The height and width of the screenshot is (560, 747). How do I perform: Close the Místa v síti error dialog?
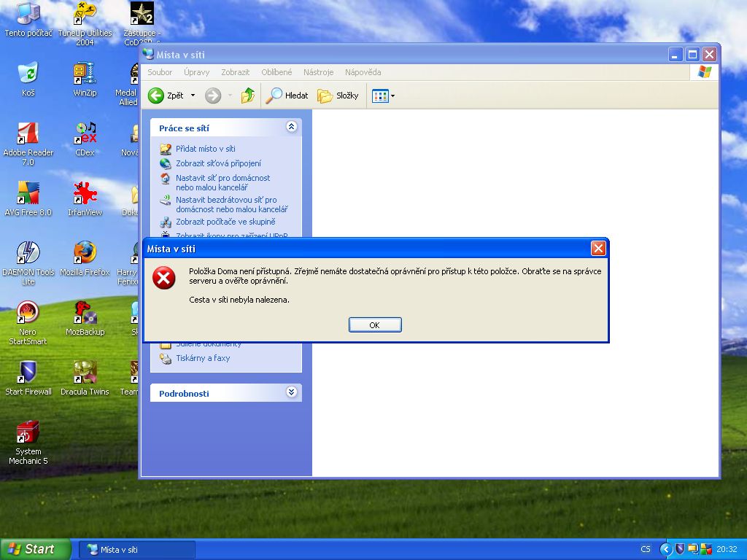(x=598, y=249)
